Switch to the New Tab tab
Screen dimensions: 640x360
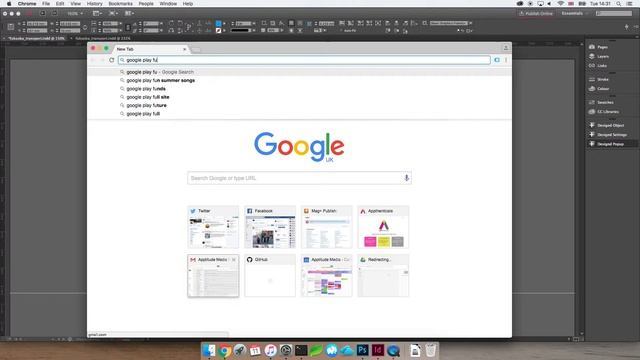[x=149, y=49]
